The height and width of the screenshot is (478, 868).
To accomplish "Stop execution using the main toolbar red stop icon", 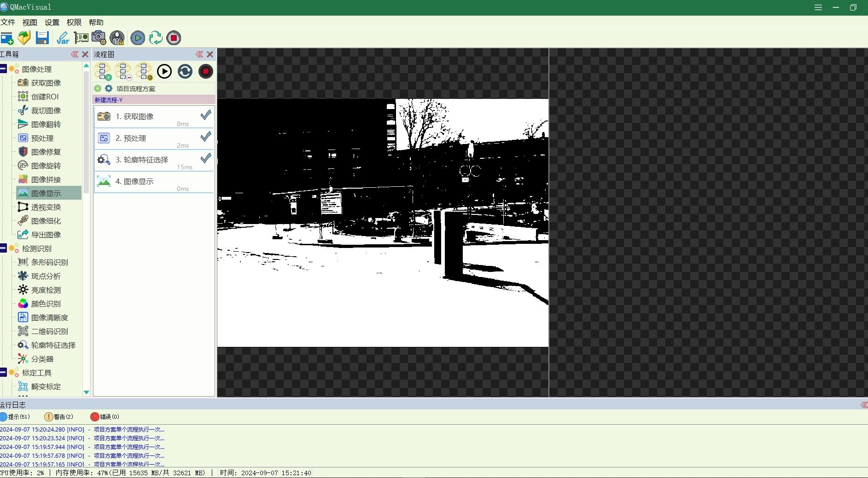I will [174, 38].
